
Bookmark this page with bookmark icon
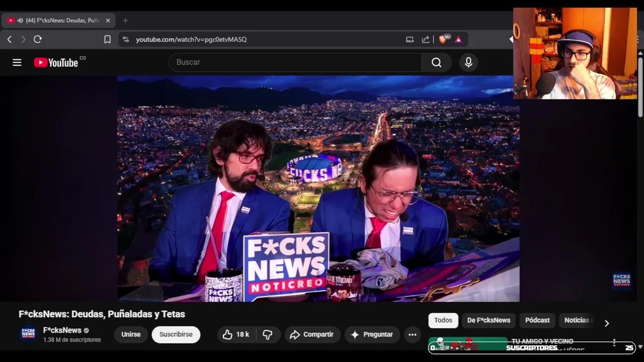(x=107, y=39)
